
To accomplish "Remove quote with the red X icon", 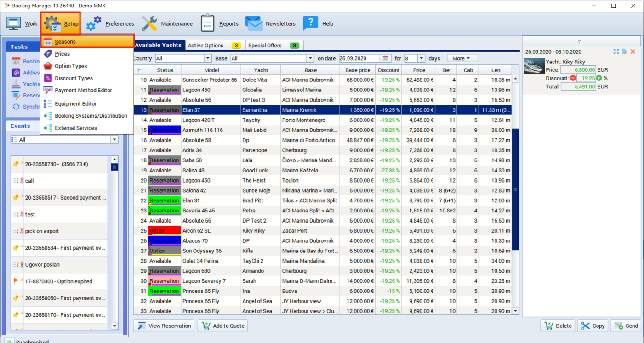I will (633, 51).
